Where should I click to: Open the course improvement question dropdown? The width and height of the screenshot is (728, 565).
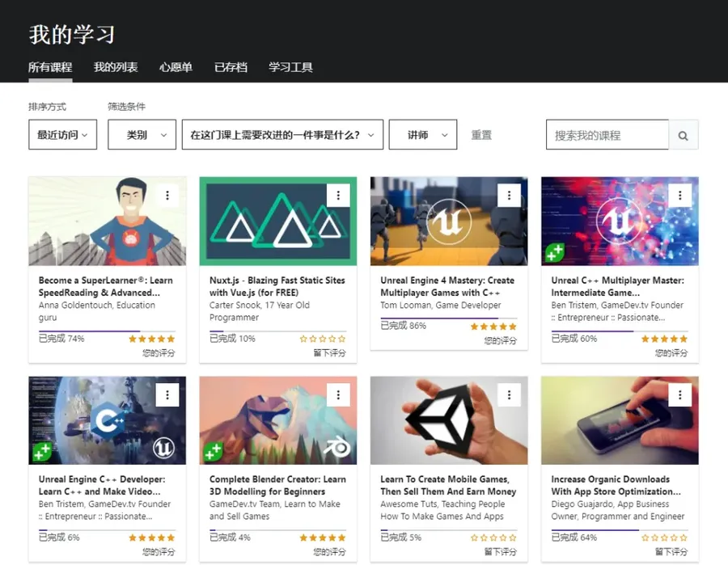click(282, 134)
